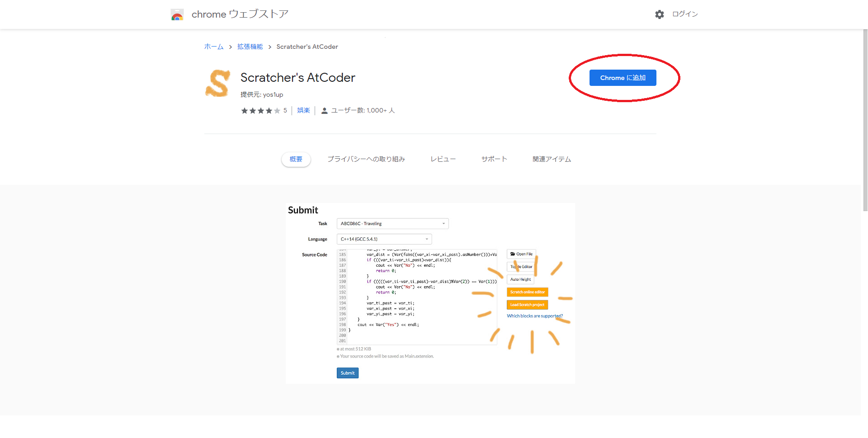Image resolution: width=868 pixels, height=438 pixels.
Task: Click the Chrome Web Store rainbow logo
Action: (x=177, y=14)
